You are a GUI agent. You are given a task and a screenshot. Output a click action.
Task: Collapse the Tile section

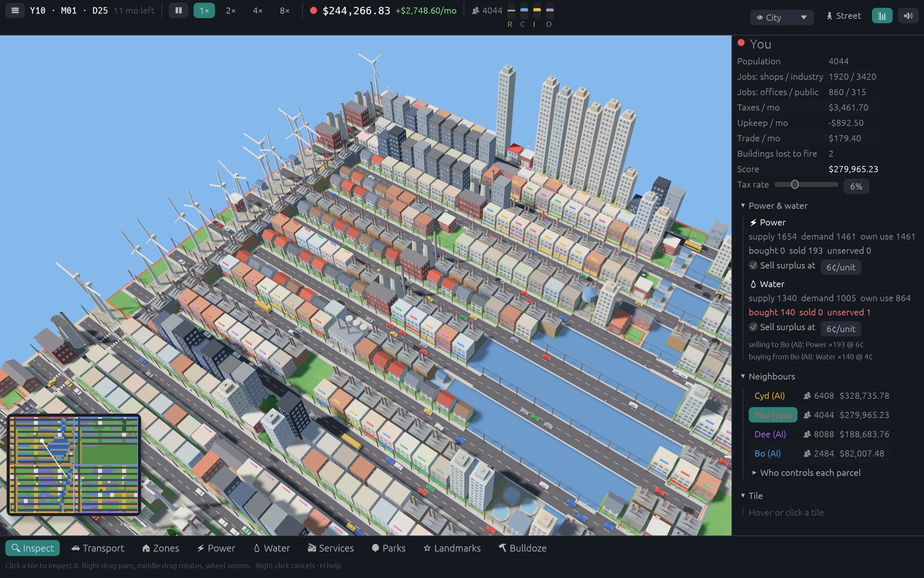coord(752,496)
